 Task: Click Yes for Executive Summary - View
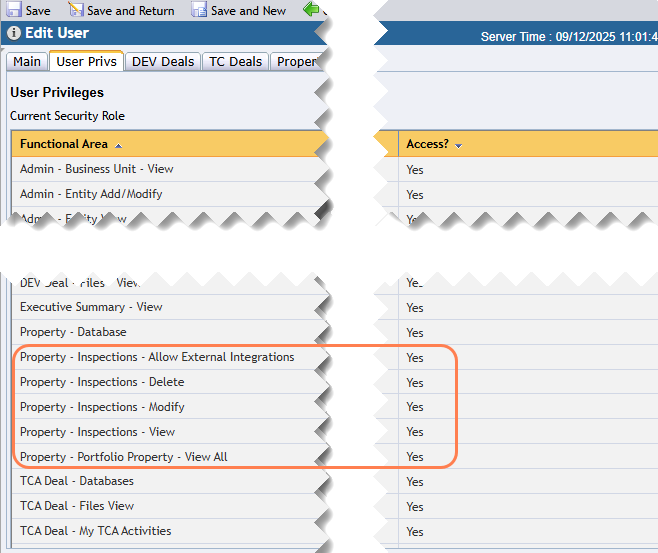[415, 308]
